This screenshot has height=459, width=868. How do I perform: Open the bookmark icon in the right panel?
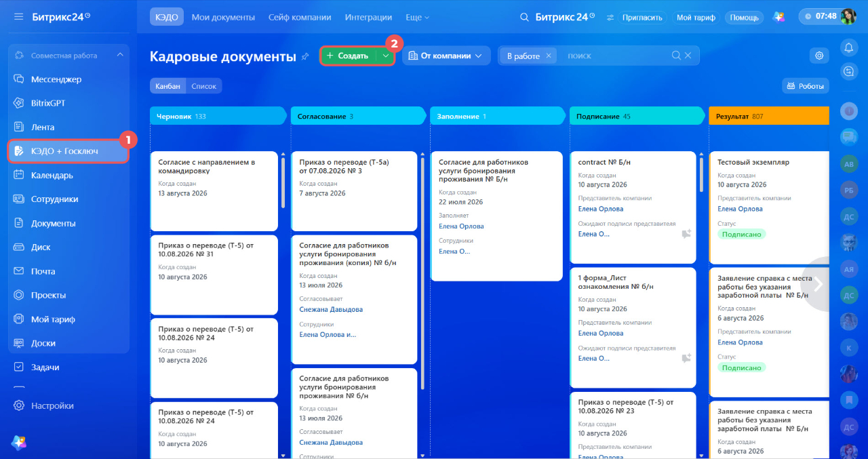tap(848, 400)
